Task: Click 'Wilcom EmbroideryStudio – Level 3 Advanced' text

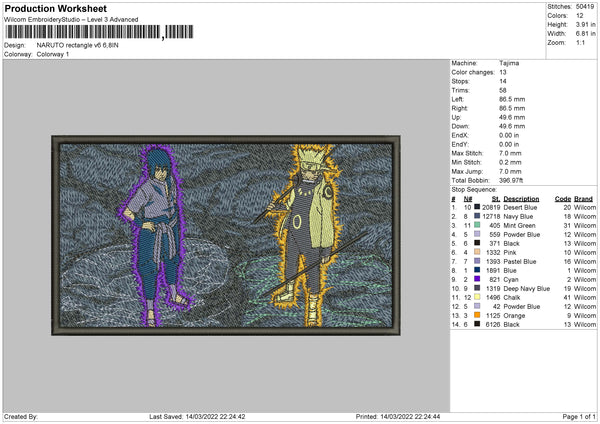Action: click(71, 20)
